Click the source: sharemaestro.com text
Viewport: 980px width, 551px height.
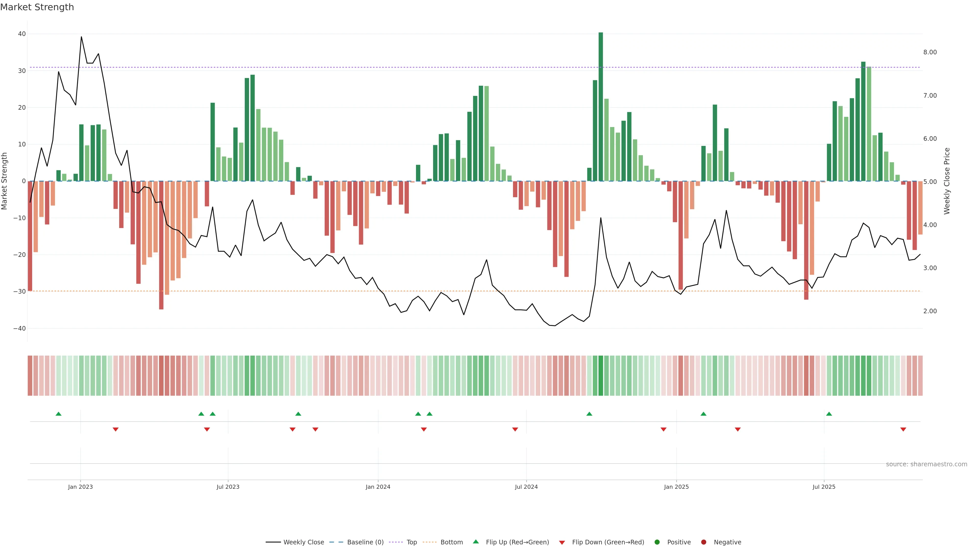point(926,464)
